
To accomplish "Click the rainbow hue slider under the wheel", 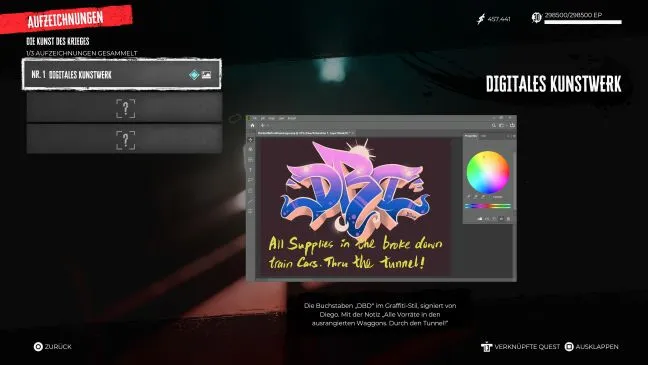I will pos(488,205).
